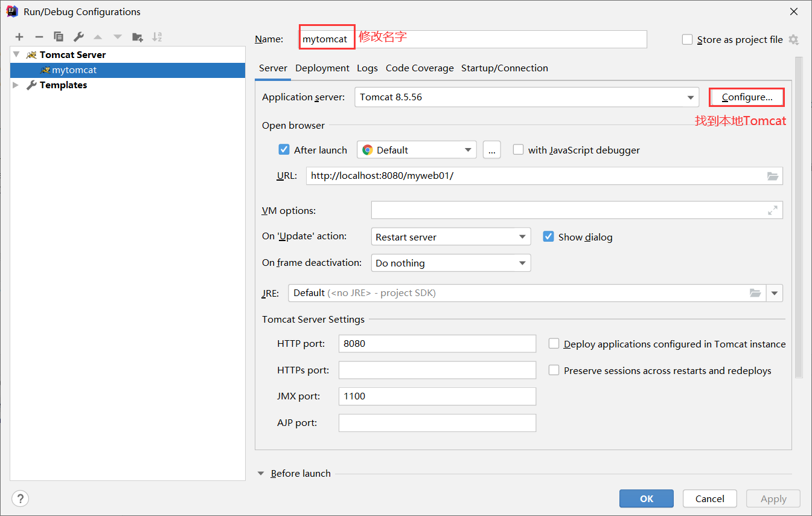Image resolution: width=812 pixels, height=516 pixels.
Task: Enable with JavaScript debugger checkbox
Action: (x=518, y=149)
